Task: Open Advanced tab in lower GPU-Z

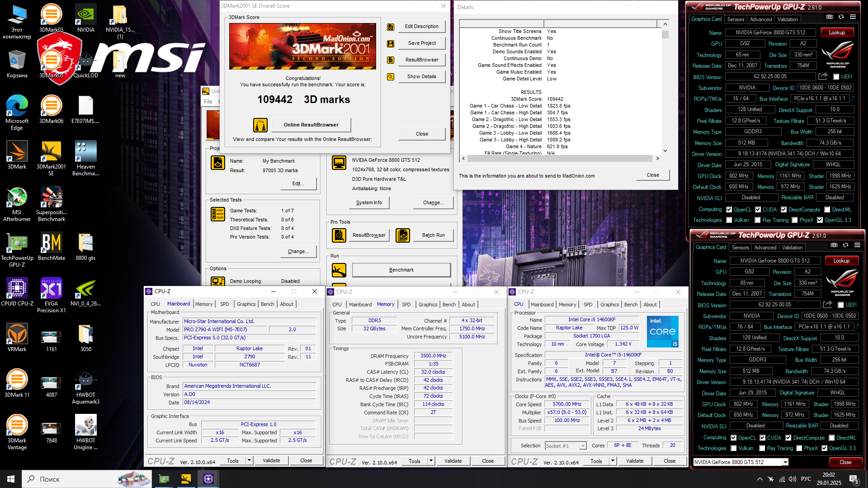Action: pyautogui.click(x=765, y=248)
